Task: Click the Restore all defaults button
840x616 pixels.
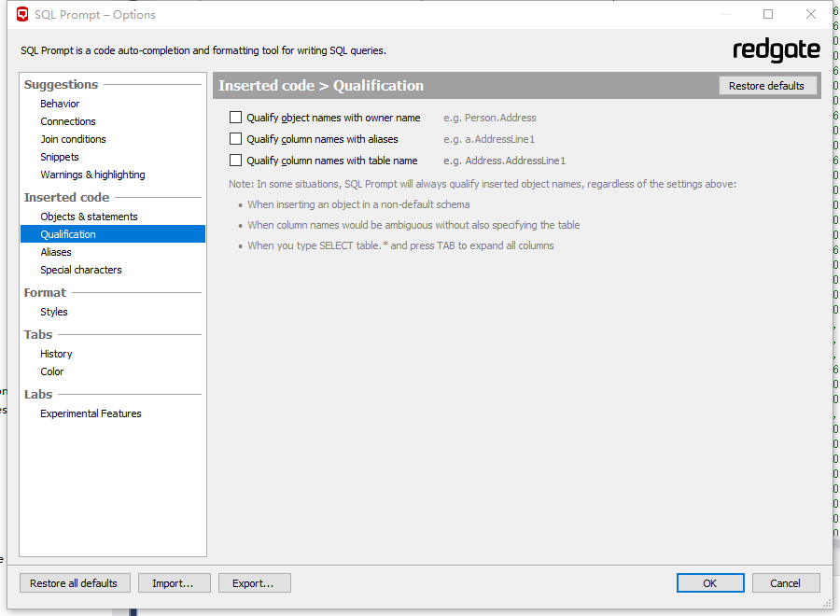Action: 75,582
